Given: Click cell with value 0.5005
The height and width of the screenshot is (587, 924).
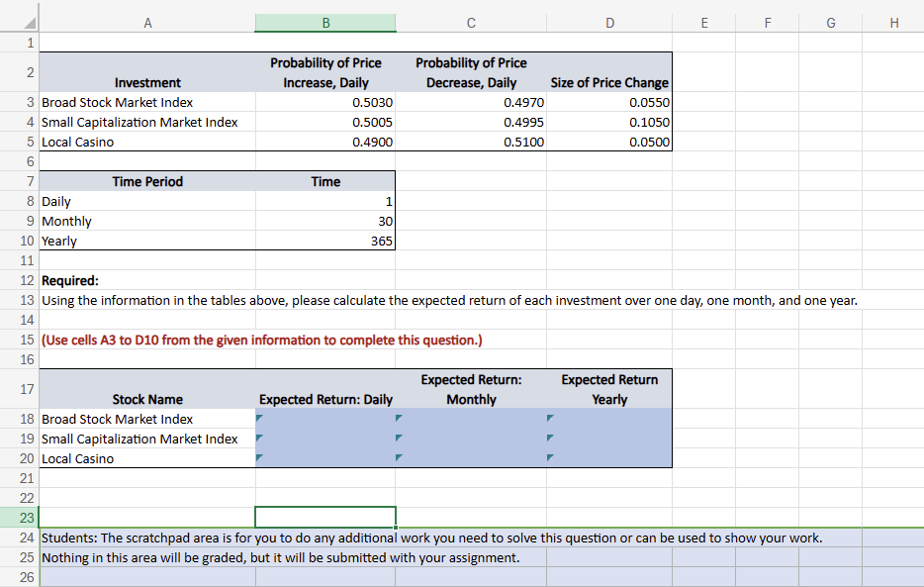Looking at the screenshot, I should pyautogui.click(x=325, y=122).
